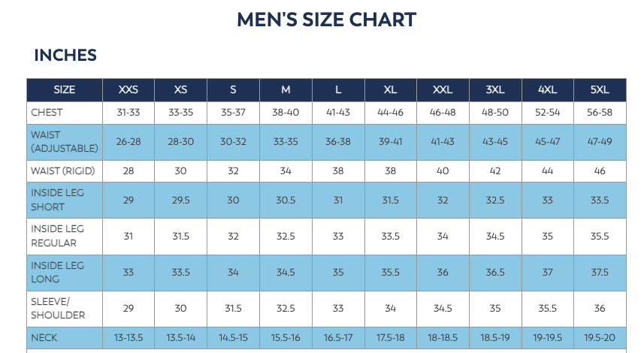
Task: Click the 16.5-17 neck measurement cell
Action: (338, 338)
